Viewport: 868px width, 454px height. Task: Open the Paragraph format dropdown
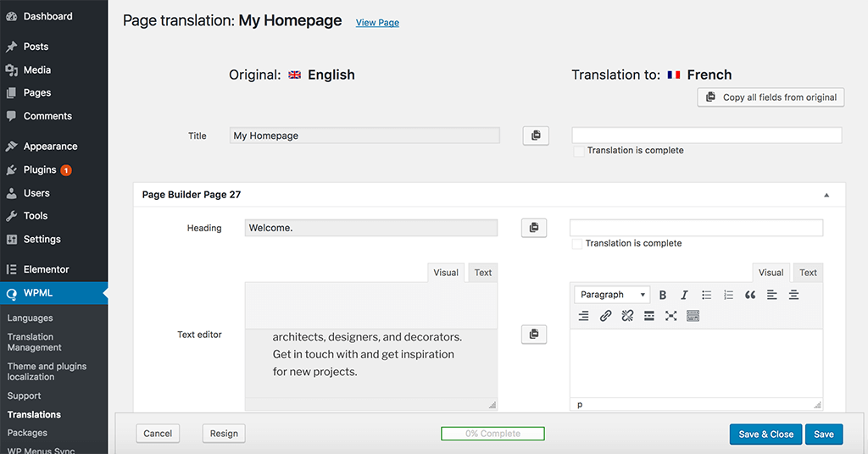[x=612, y=295]
